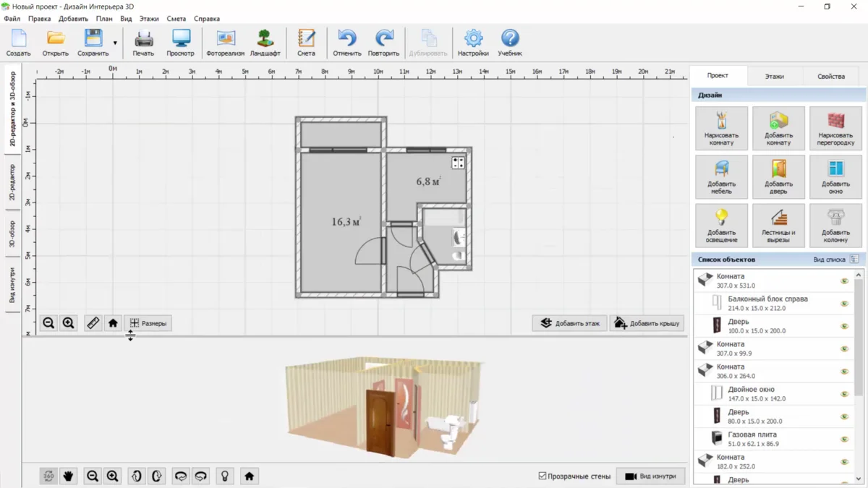Image resolution: width=868 pixels, height=488 pixels.
Task: Open the Сохранить dropdown arrow
Action: (115, 43)
